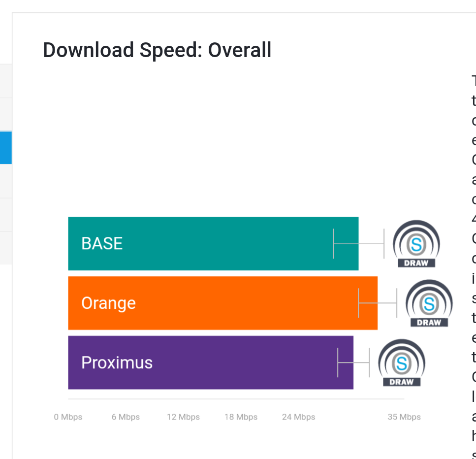This screenshot has height=459, width=476.
Task: Click the Proximus operator name label
Action: pyautogui.click(x=117, y=362)
